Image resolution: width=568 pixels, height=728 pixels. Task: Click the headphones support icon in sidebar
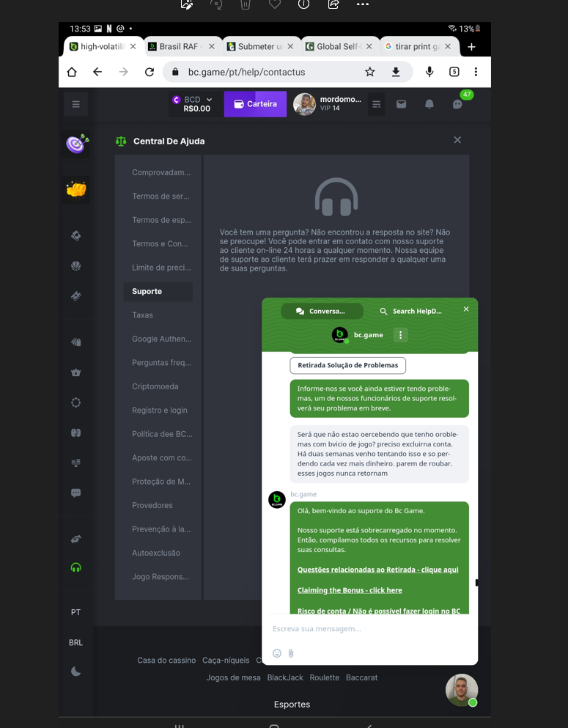coord(75,567)
